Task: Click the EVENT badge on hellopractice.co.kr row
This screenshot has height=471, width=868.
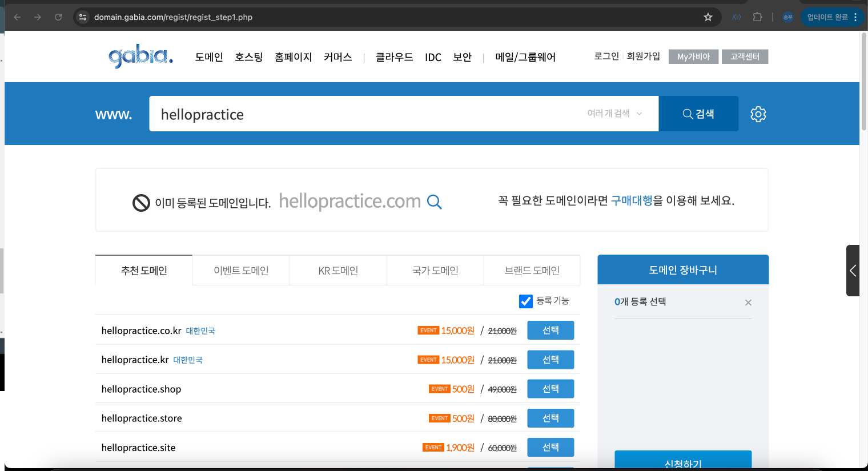Action: (428, 330)
